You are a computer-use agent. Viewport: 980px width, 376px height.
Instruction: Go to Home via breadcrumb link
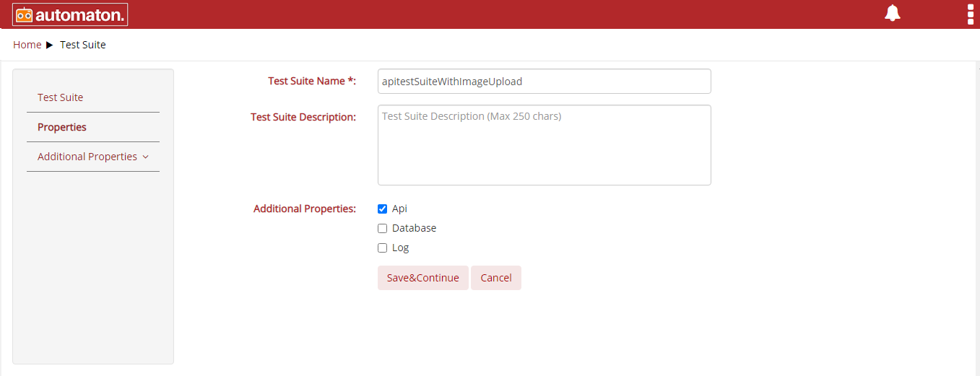pyautogui.click(x=27, y=45)
